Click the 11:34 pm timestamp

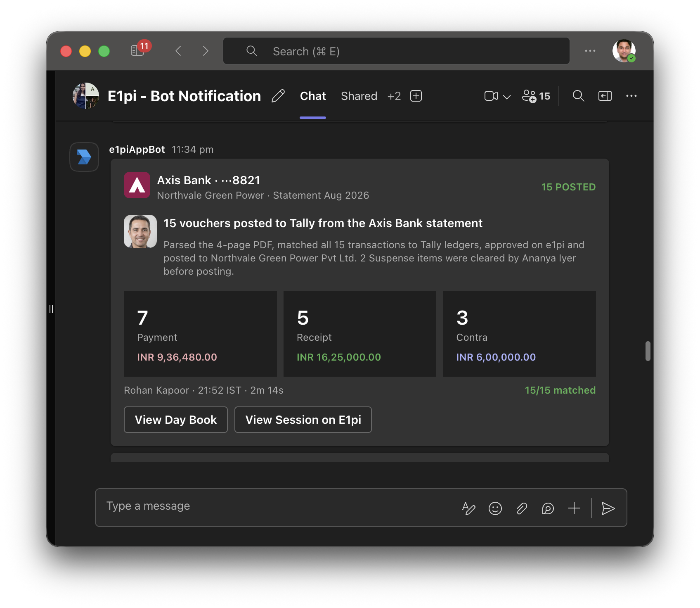click(193, 150)
